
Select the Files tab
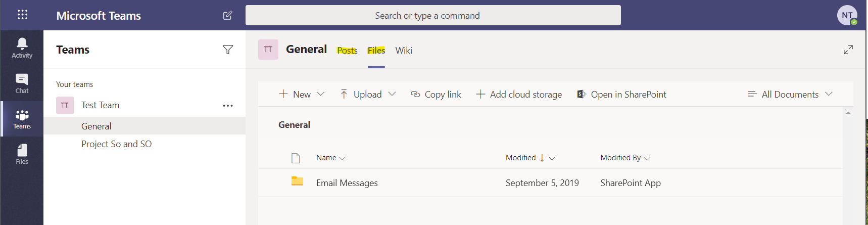pos(376,50)
